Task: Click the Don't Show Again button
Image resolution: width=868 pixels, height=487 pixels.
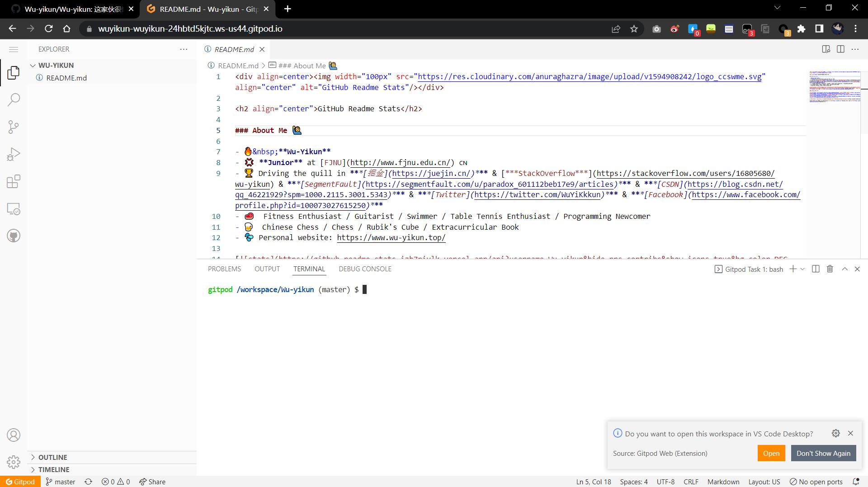Action: [x=823, y=454]
